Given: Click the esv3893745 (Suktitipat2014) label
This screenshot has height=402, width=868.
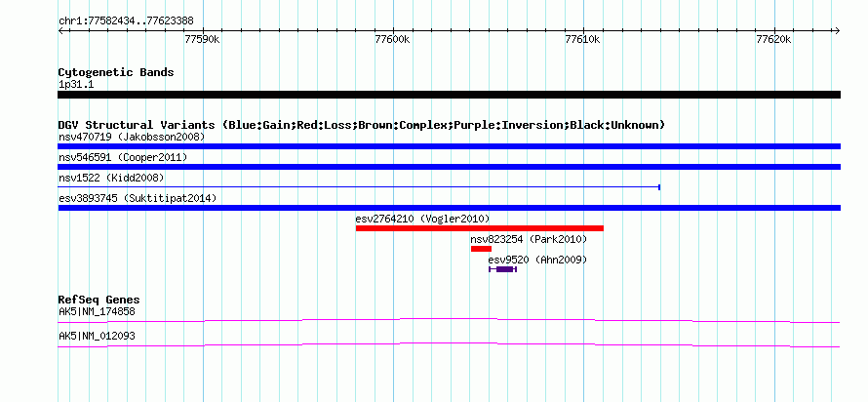Looking at the screenshot, I should 138,198.
